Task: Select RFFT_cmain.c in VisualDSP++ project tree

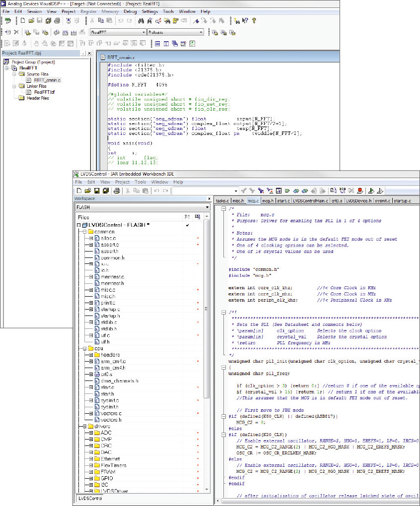Action: pyautogui.click(x=47, y=80)
